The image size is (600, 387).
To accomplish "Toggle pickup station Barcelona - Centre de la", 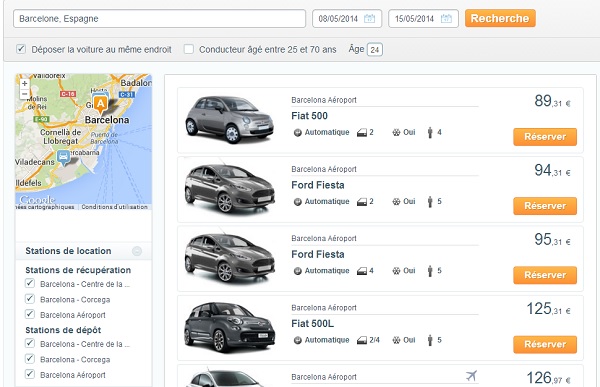I will click(x=30, y=283).
